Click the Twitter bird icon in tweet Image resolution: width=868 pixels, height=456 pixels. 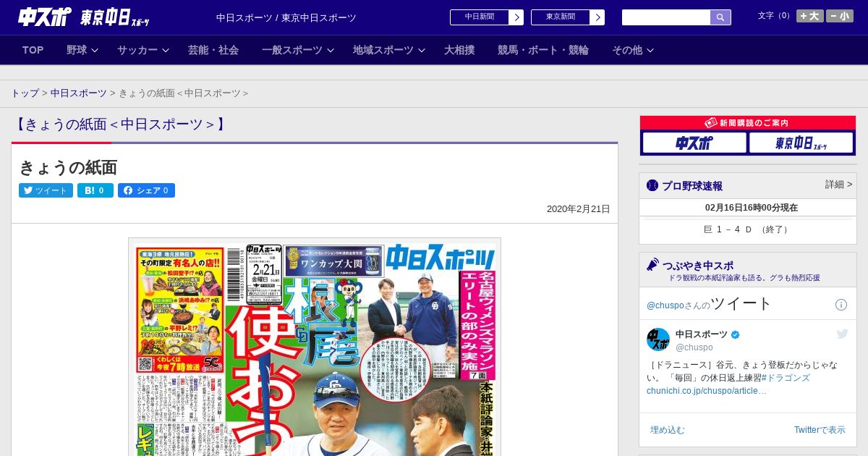[842, 334]
